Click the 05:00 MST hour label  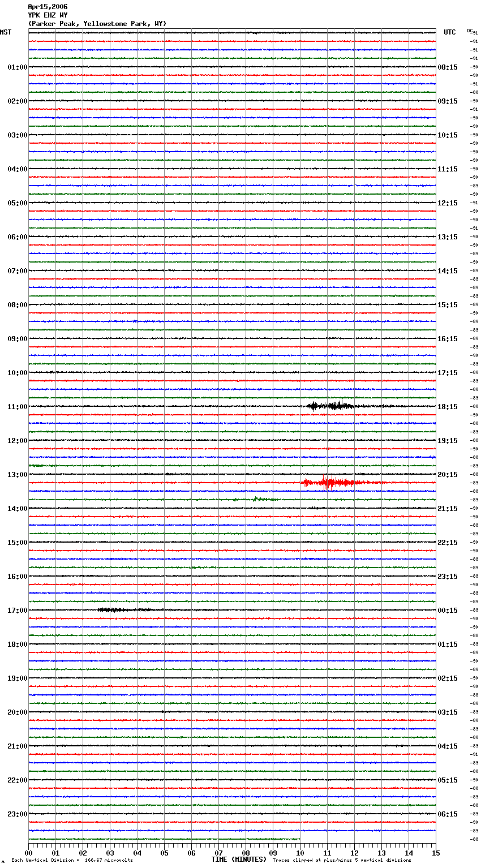pos(17,203)
